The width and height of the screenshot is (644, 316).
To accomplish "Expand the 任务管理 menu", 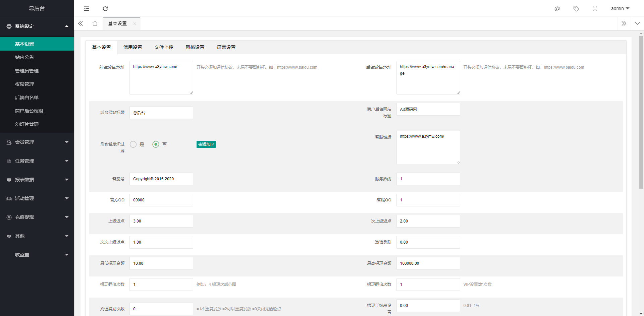I will pos(37,161).
